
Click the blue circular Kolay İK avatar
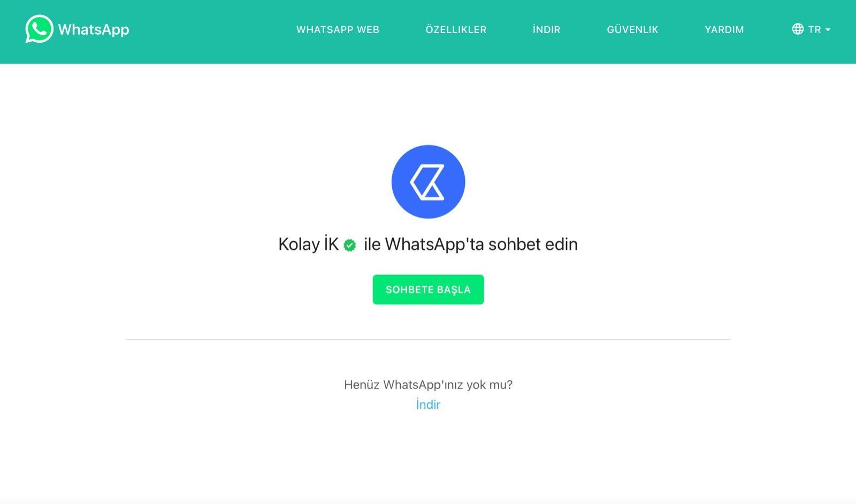coord(428,181)
